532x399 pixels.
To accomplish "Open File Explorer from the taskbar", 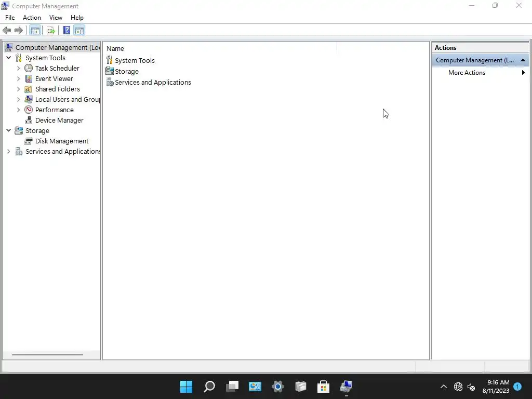I will click(x=301, y=387).
